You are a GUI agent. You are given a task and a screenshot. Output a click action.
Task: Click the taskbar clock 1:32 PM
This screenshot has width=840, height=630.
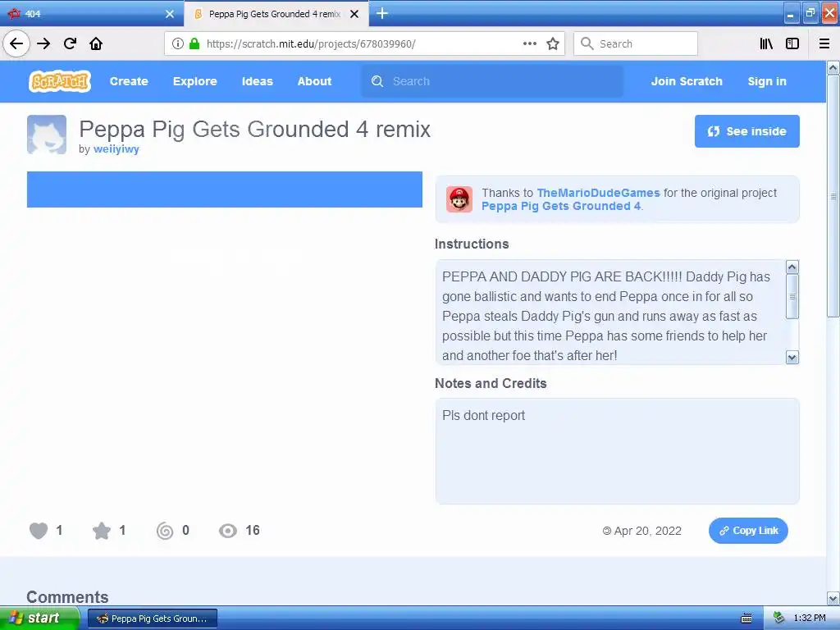click(x=809, y=619)
